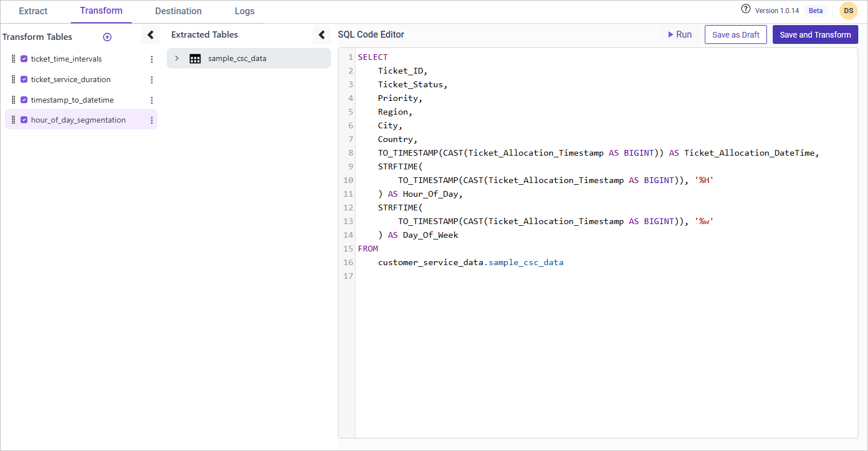Image resolution: width=868 pixels, height=451 pixels.
Task: Collapse the Transform Tables panel
Action: click(x=150, y=35)
